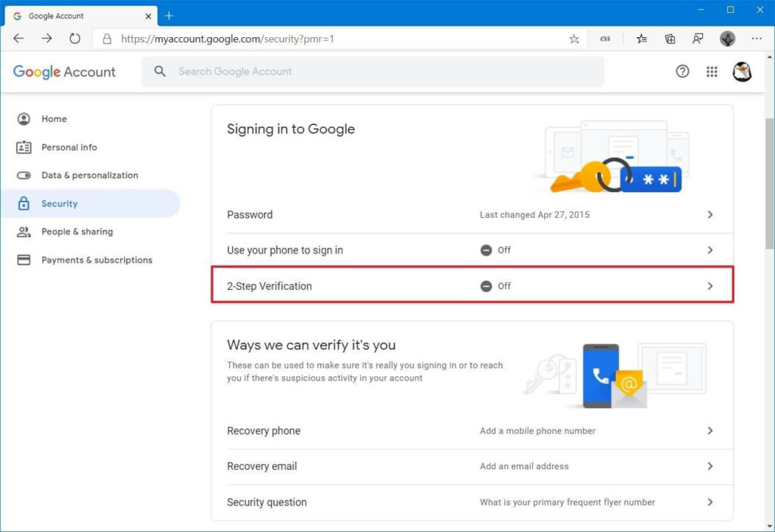Select Data & personalization in sidebar
This screenshot has height=532, width=775.
89,176
